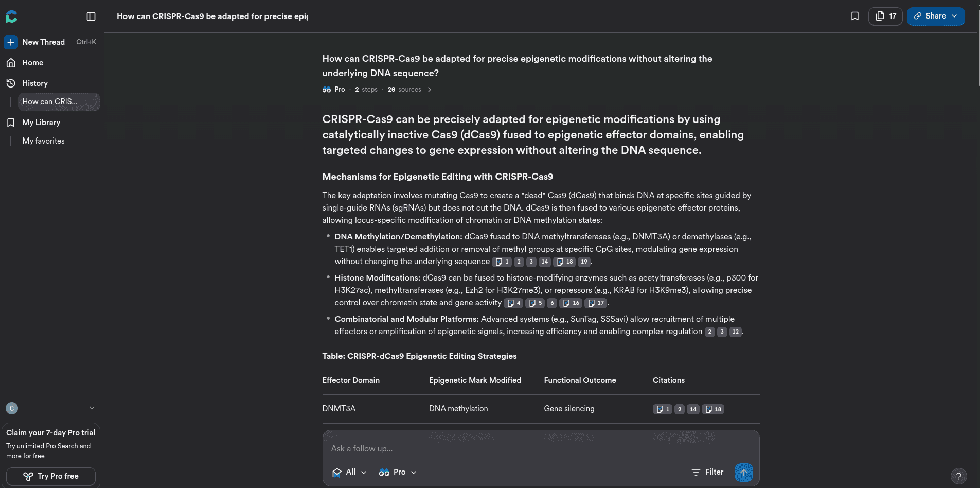Open the help question mark icon
This screenshot has height=488, width=980.
coord(958,476)
